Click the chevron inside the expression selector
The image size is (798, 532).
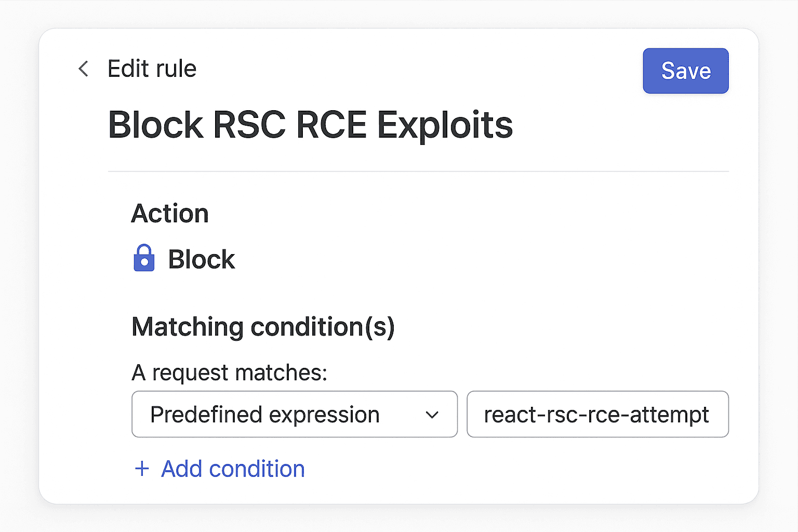coord(432,415)
